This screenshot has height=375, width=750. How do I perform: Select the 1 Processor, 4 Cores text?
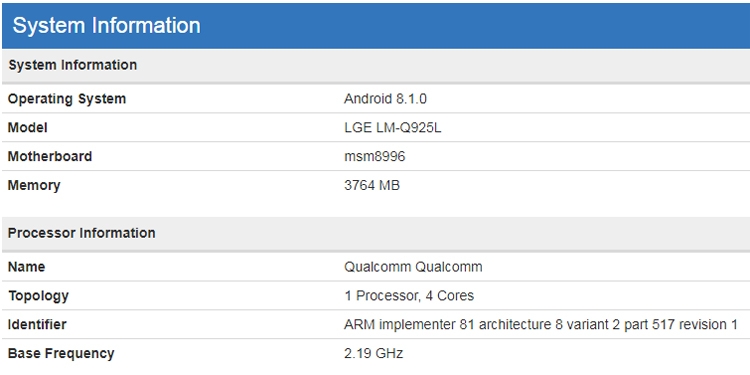pos(409,296)
